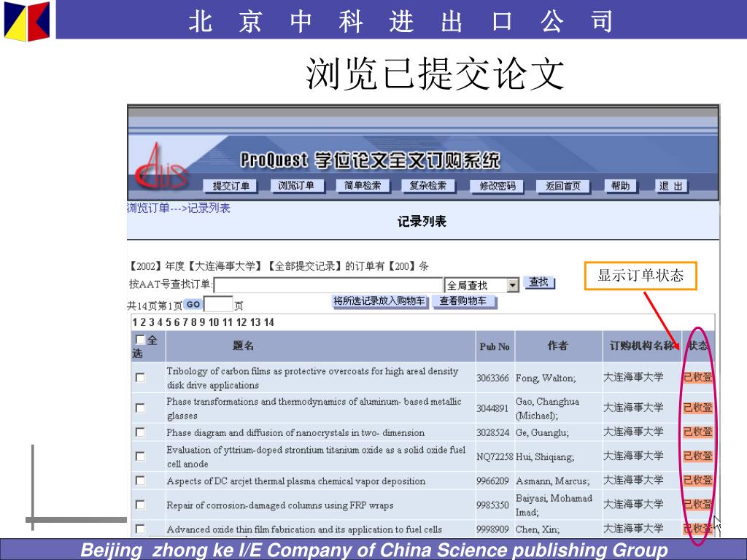Viewport: 747px width, 560px height.
Task: Click the company logo in slide header
Action: (27, 21)
